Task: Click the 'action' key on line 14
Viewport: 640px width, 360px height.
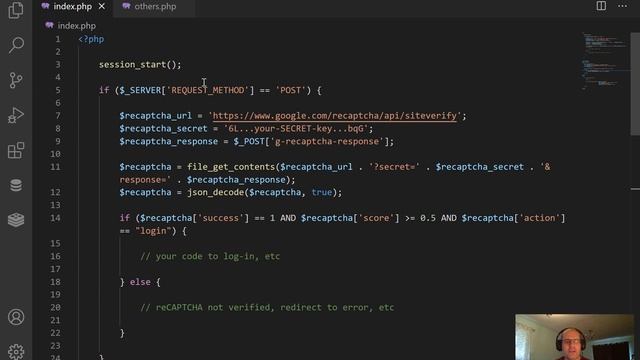Action: 539,218
